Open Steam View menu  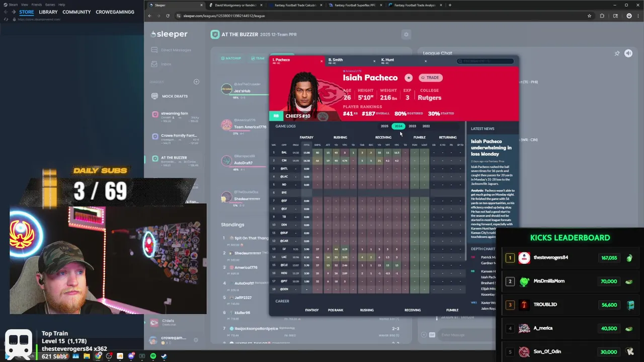24,5
